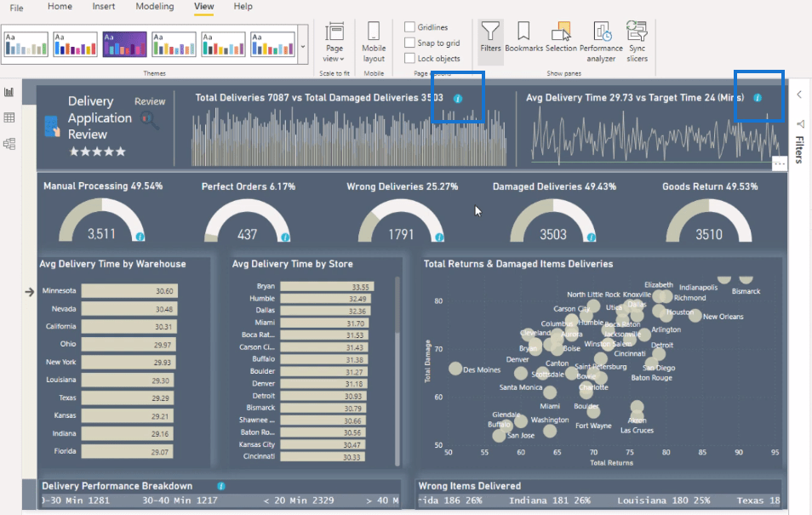Open the Insert ribbon tab
Image resolution: width=812 pixels, height=515 pixels.
coord(104,6)
